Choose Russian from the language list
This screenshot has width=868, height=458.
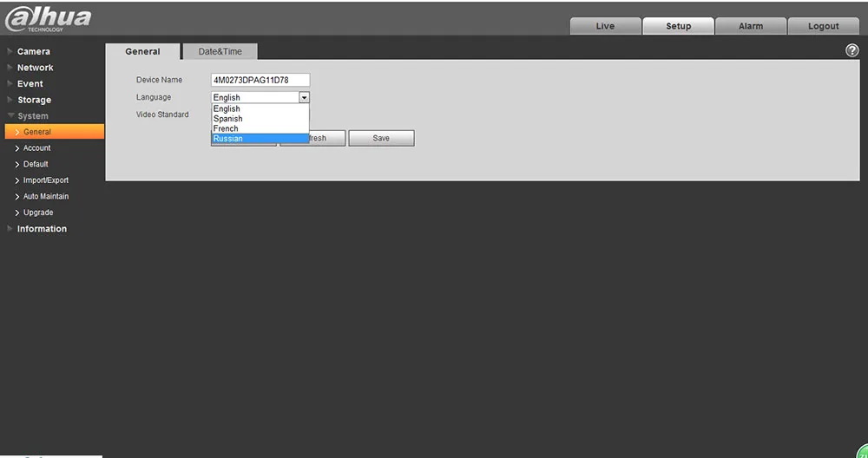pos(260,138)
